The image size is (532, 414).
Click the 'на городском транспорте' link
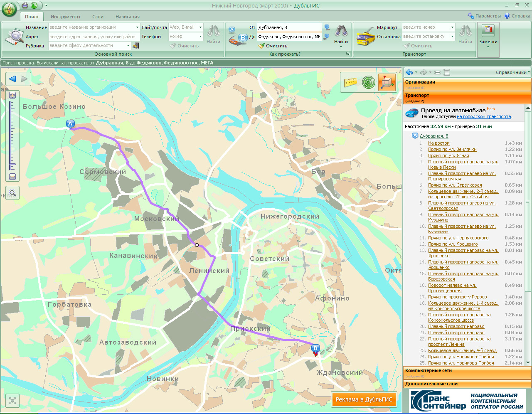coord(484,117)
